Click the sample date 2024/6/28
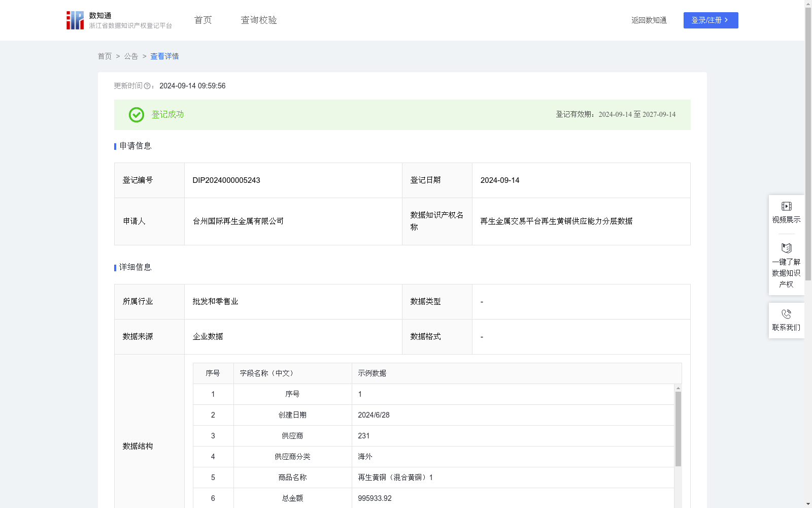Image resolution: width=812 pixels, height=508 pixels. 374,415
